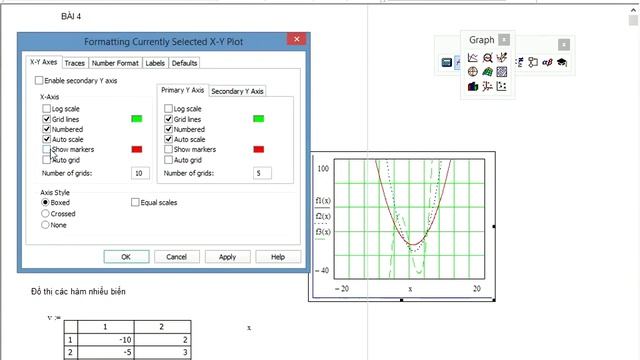This screenshot has width=640, height=360.
Task: Collapse the Graph palette
Action: tap(504, 40)
